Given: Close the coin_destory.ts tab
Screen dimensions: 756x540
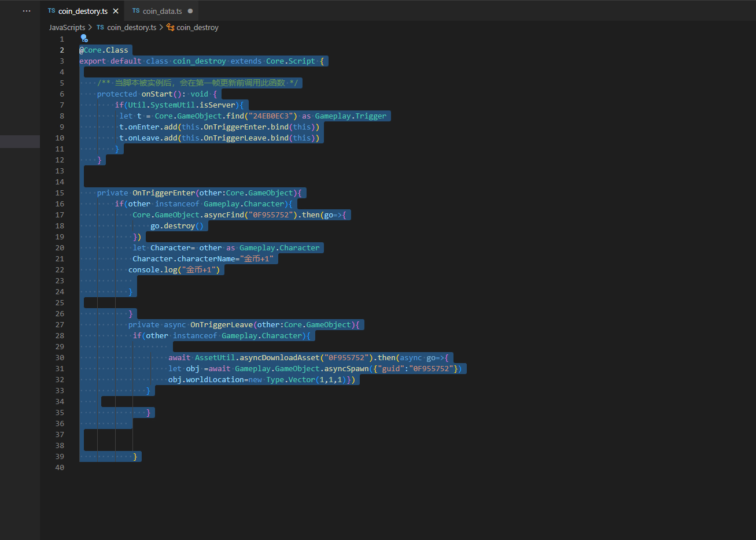Looking at the screenshot, I should (x=116, y=11).
